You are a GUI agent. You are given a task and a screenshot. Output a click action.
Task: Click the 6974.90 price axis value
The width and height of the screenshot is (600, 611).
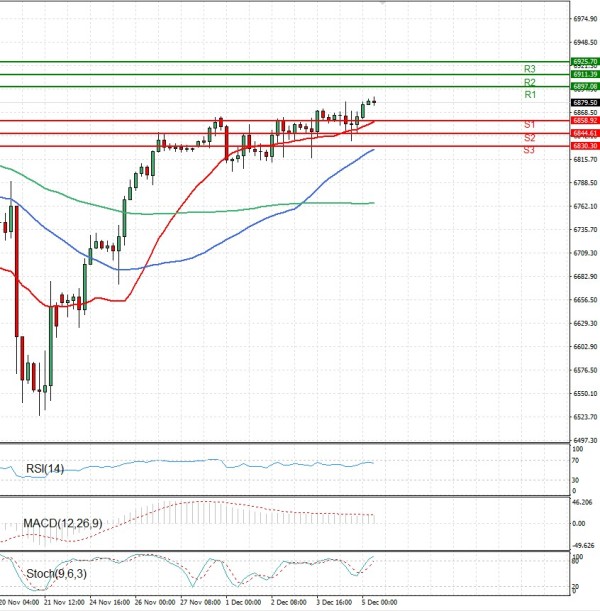coord(585,18)
